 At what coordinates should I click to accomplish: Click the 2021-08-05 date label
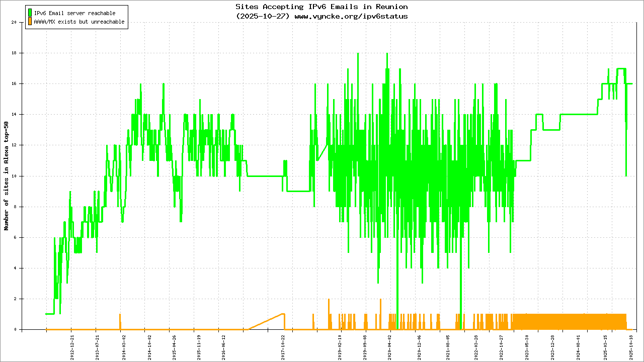coord(448,346)
